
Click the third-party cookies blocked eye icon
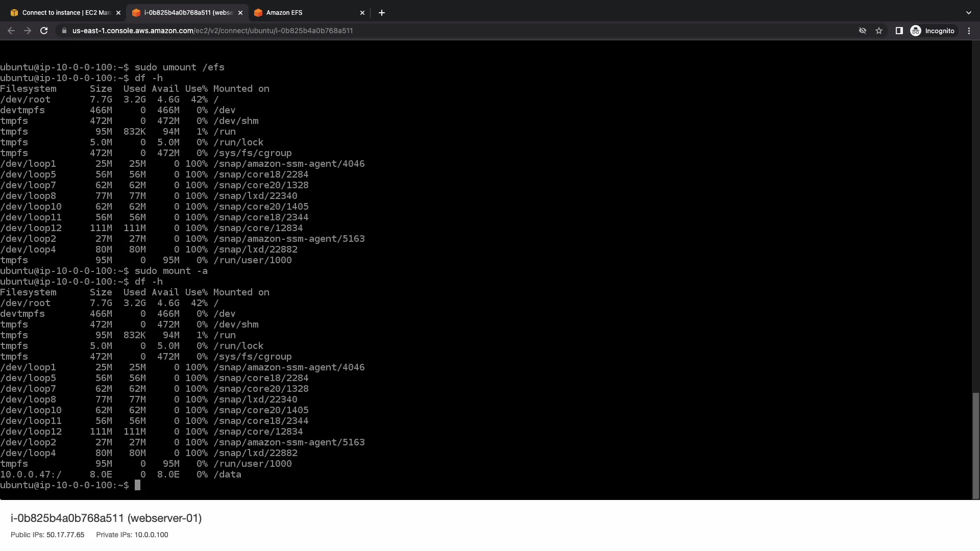point(863,31)
